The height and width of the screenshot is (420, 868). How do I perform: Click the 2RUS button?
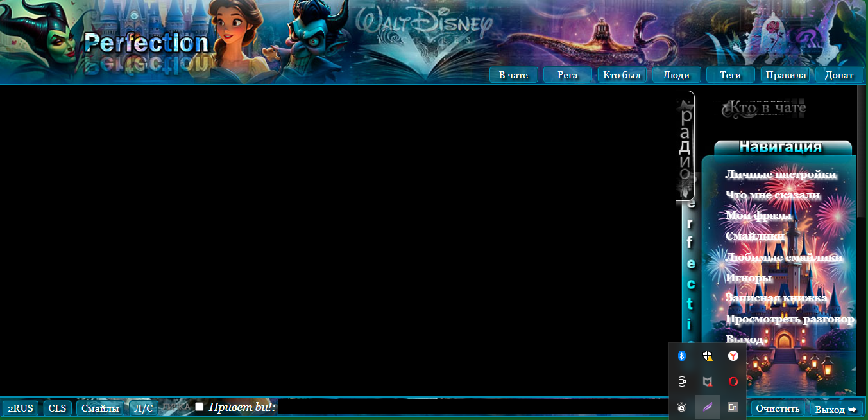(x=21, y=408)
